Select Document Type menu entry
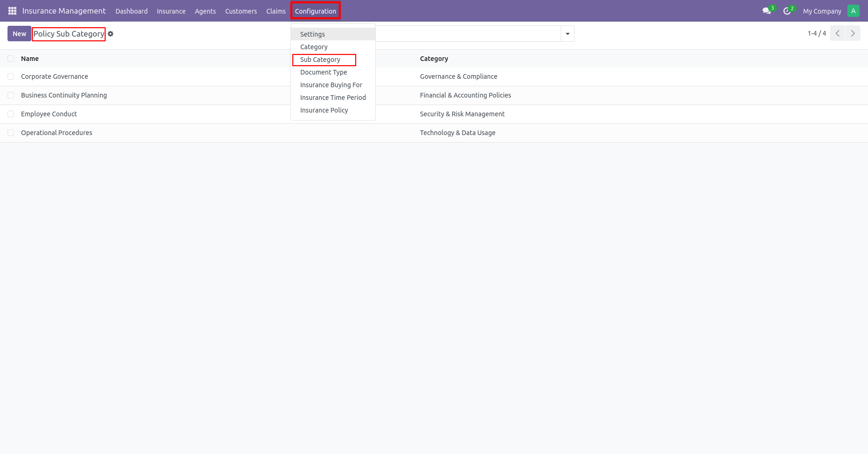 click(333, 72)
